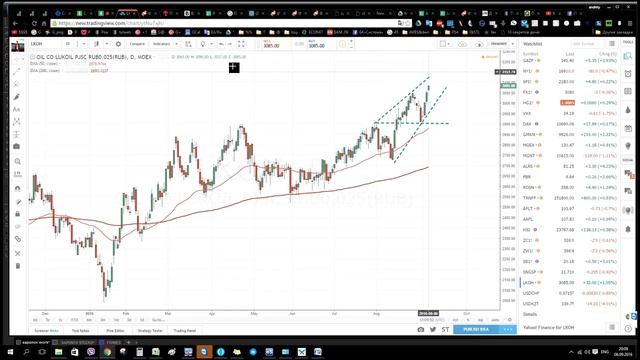The image size is (640, 360).
Task: Select the zoom in magnifier tool
Action: (18, 161)
